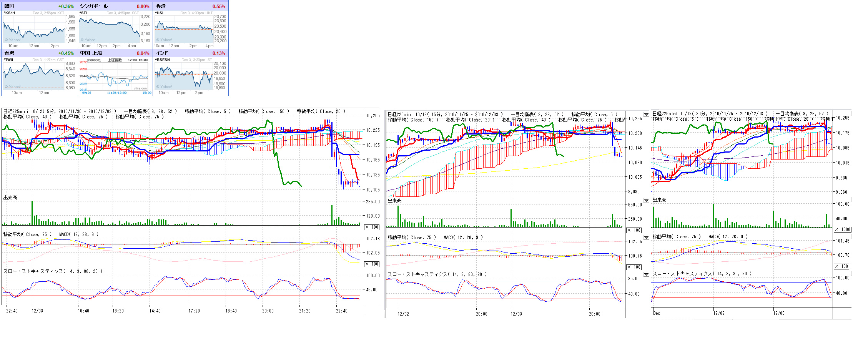868x339 pixels.
Task: Expand dropdown arrow left of 30-minute スロー・ストキャスティクス label
Action: click(x=646, y=274)
